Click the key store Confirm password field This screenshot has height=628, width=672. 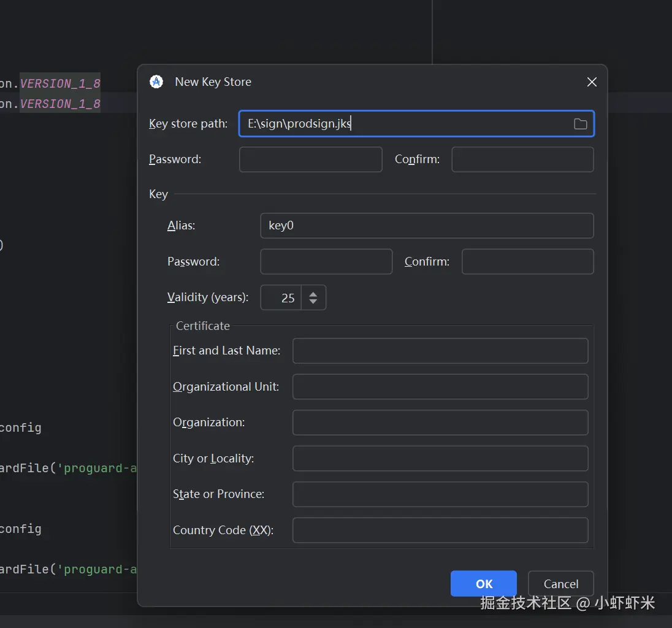click(x=522, y=159)
